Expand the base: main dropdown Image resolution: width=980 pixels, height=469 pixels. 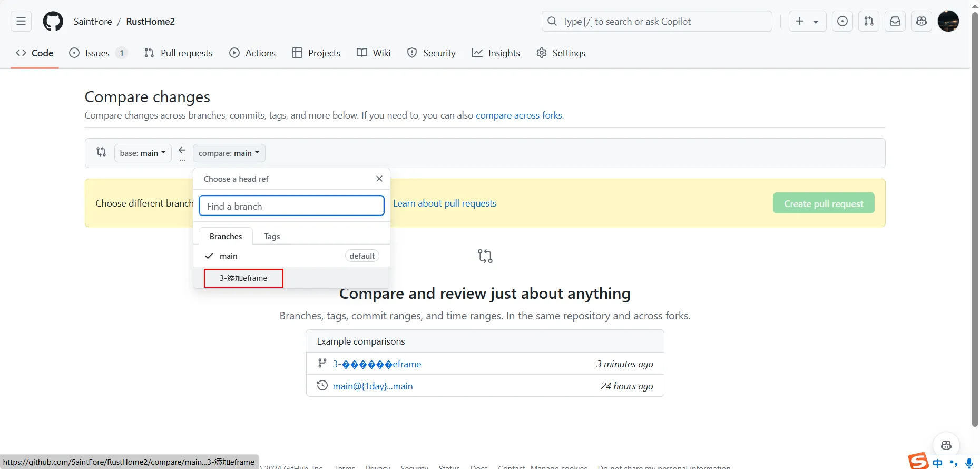pyautogui.click(x=143, y=153)
